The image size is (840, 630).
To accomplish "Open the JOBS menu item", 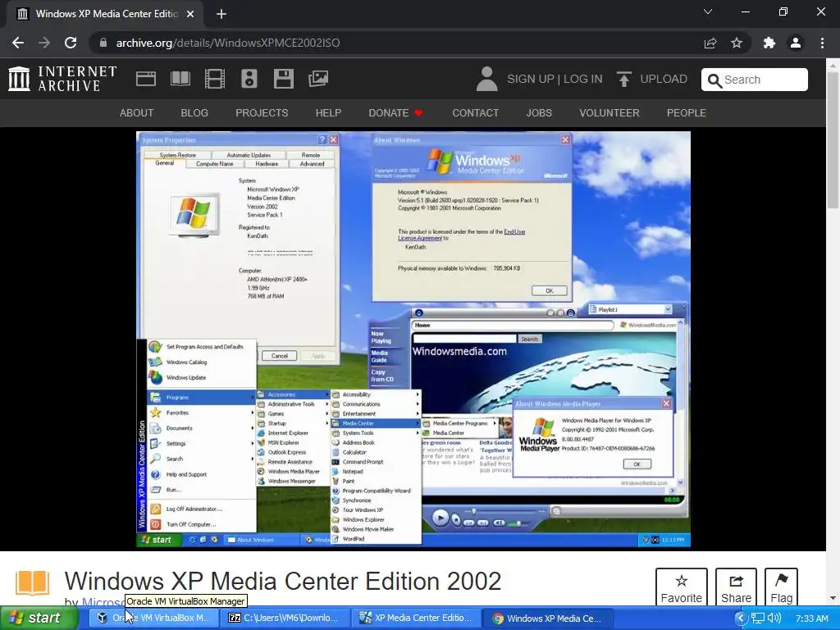I will pyautogui.click(x=539, y=113).
